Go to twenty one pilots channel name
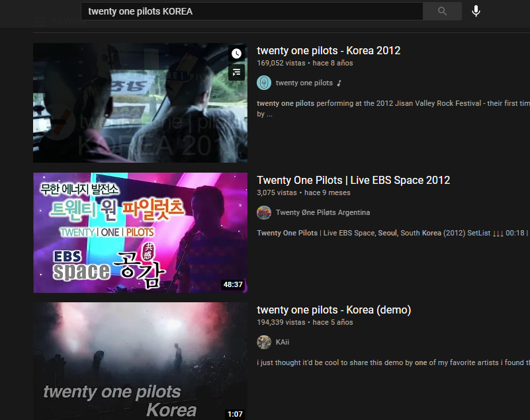The width and height of the screenshot is (530, 420). point(304,83)
